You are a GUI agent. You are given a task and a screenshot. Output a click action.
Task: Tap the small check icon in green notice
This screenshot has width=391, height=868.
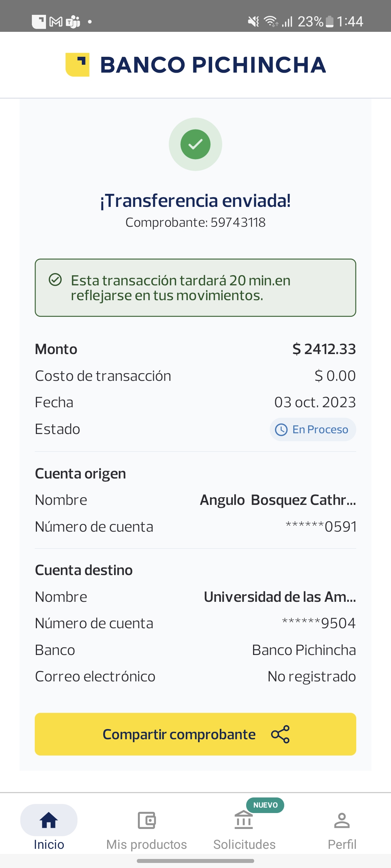point(55,280)
